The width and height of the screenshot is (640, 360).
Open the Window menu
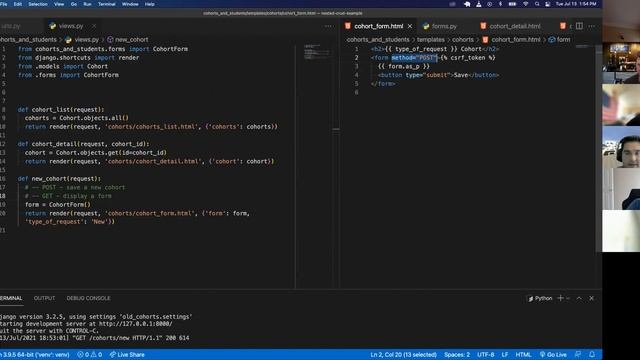130,4
